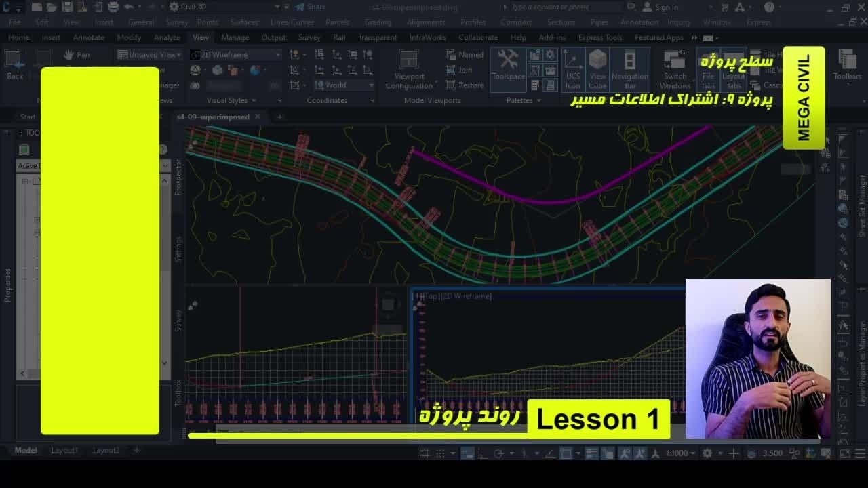Click the Pan tool
868x488 pixels.
pos(77,54)
